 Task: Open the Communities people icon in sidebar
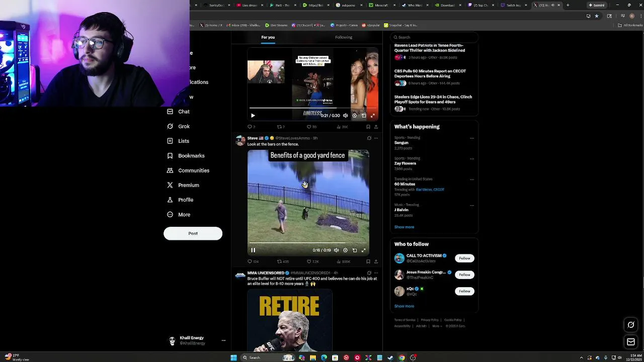tap(170, 170)
